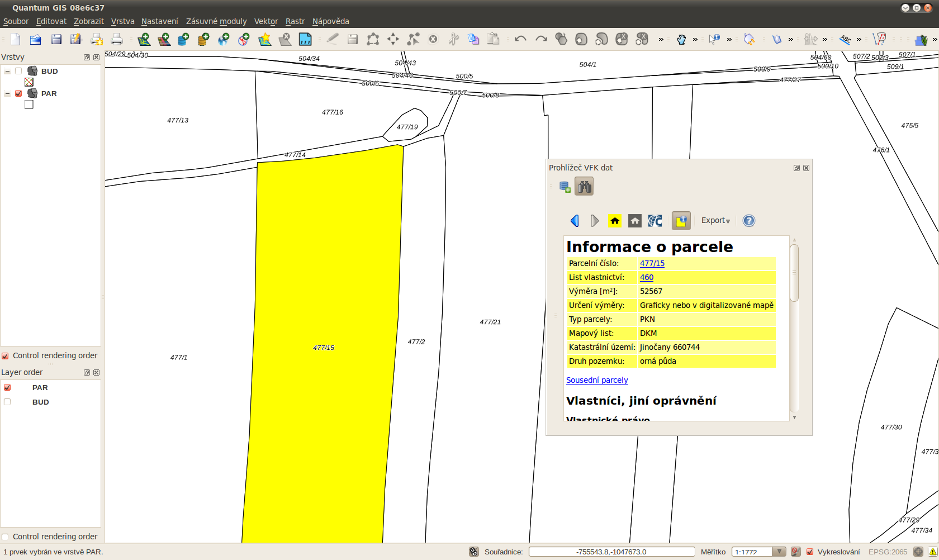Screen dimensions: 939x560
Task: Expand toolbar overflow after the hand tool
Action: tap(695, 40)
